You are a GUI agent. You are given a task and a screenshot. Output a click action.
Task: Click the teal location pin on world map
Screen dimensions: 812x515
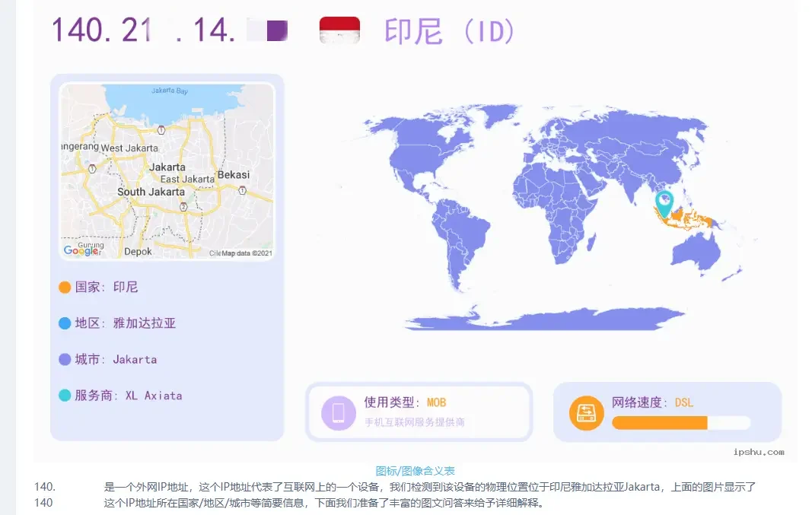664,202
